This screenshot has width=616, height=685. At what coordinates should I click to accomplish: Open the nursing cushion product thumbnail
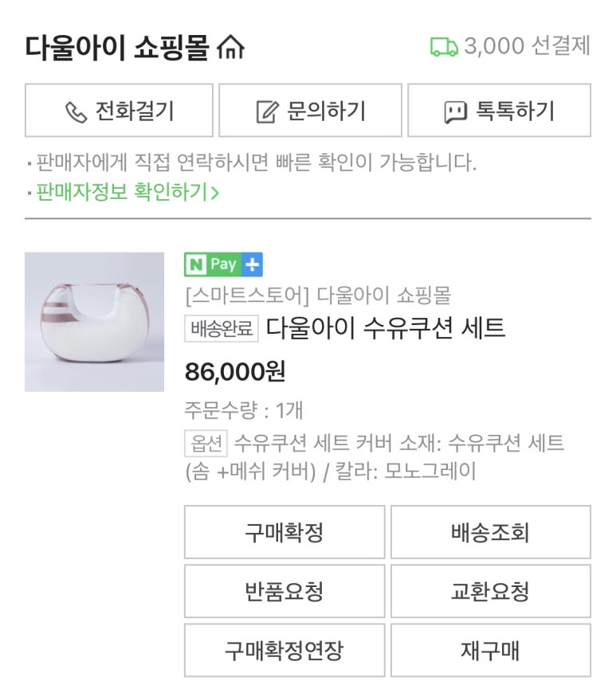94,322
